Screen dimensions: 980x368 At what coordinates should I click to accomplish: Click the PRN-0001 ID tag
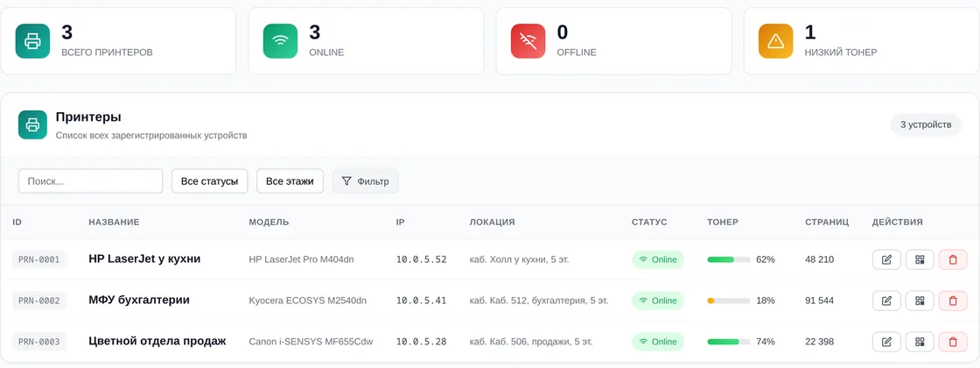pos(38,259)
